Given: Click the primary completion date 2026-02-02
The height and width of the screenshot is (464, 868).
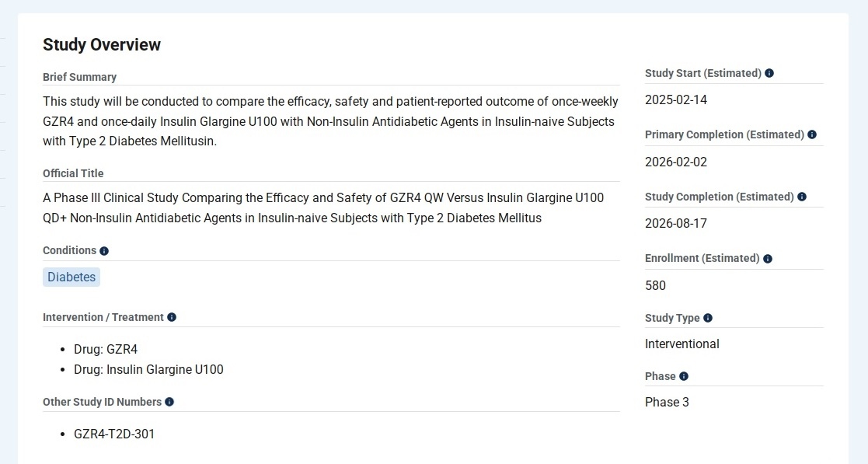Looking at the screenshot, I should click(676, 162).
